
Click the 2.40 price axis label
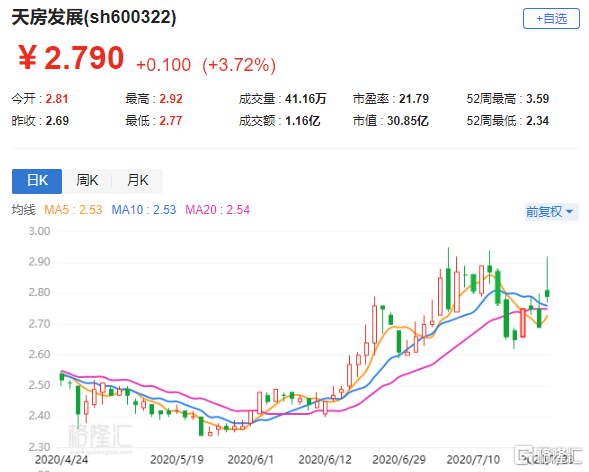pyautogui.click(x=39, y=416)
